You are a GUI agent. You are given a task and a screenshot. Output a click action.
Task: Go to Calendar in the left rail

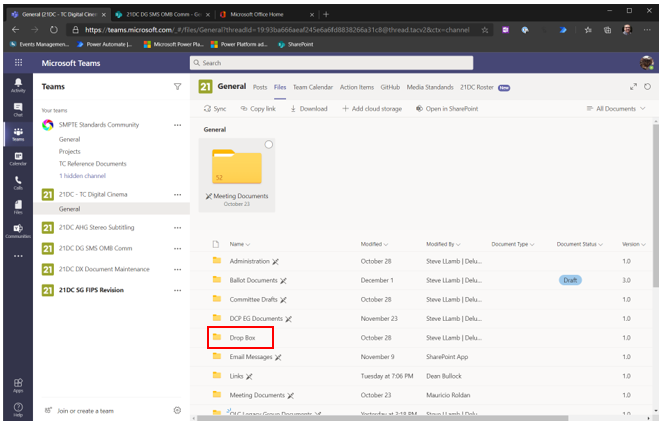click(x=18, y=158)
